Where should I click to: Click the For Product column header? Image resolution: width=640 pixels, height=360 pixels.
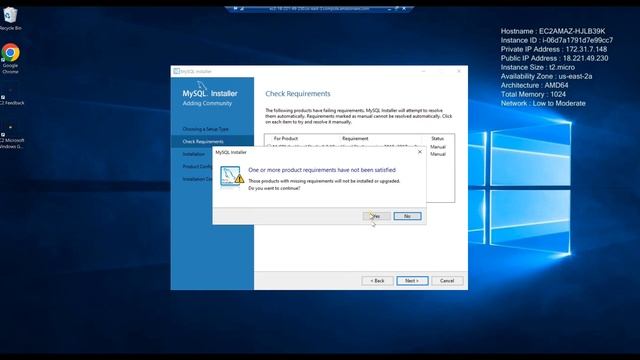point(286,138)
